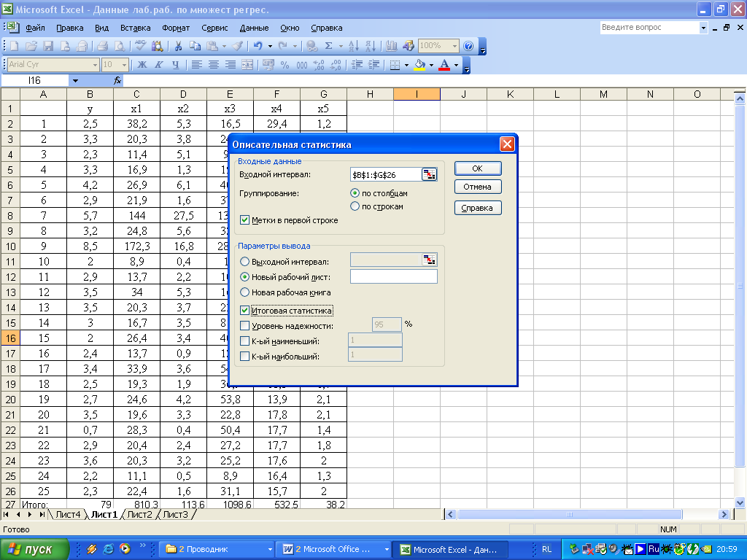Insert a hyperlink via the globe icon
747x560 pixels.
point(312,46)
